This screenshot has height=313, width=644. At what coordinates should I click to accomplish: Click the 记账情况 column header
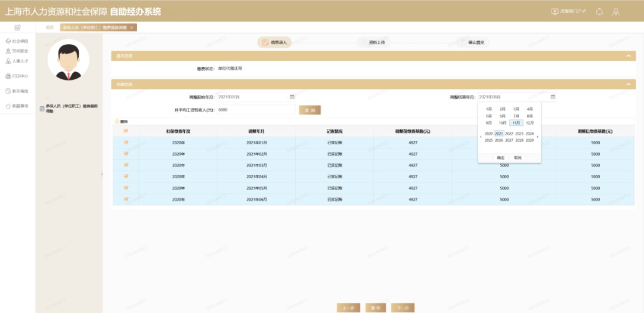[x=335, y=131]
